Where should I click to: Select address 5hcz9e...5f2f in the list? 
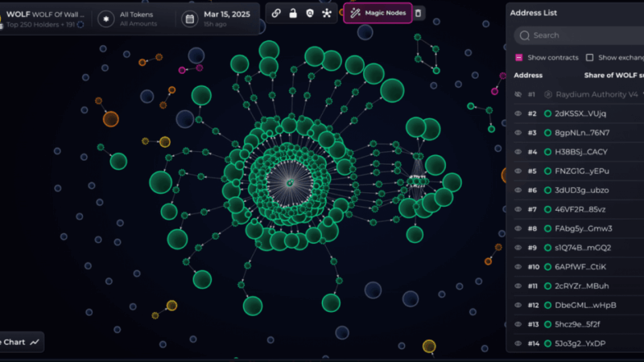point(577,324)
